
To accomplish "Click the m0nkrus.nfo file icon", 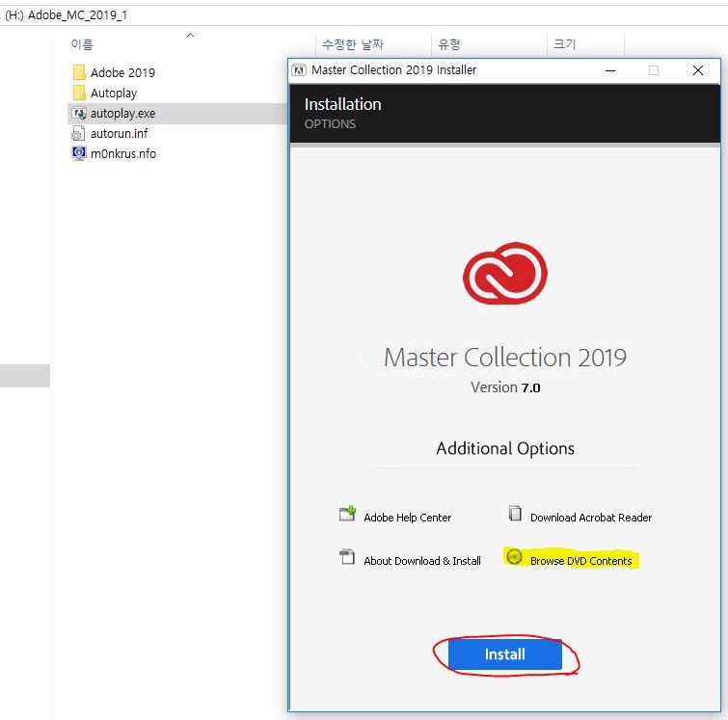I will (x=78, y=153).
